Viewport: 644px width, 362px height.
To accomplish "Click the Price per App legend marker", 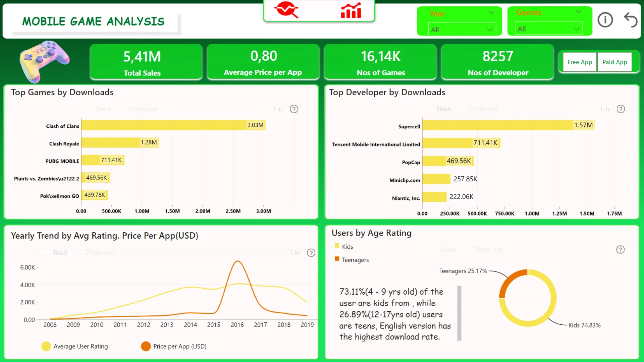I will tap(146, 346).
